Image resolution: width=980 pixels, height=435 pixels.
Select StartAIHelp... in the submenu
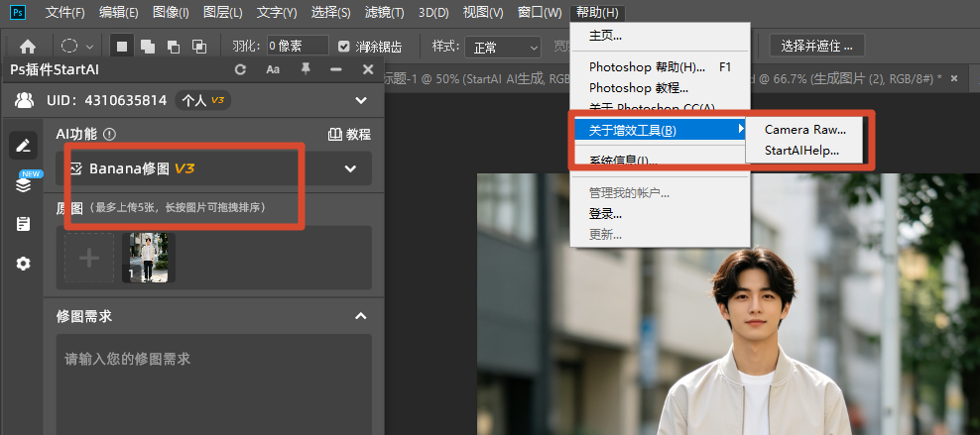801,151
